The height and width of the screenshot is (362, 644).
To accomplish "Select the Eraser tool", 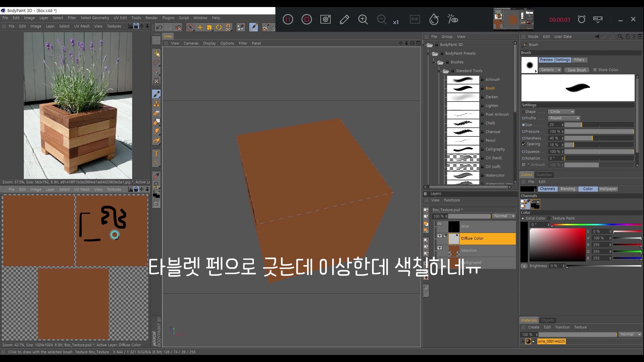I will coord(156,113).
